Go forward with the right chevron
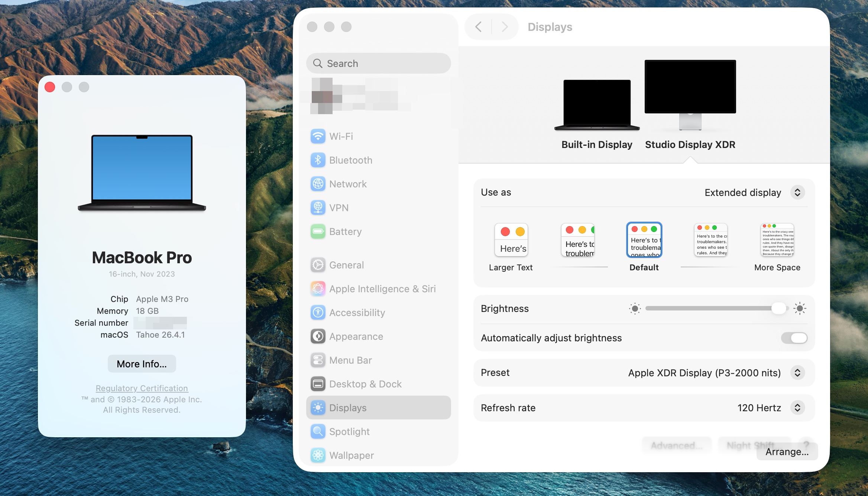 point(505,27)
